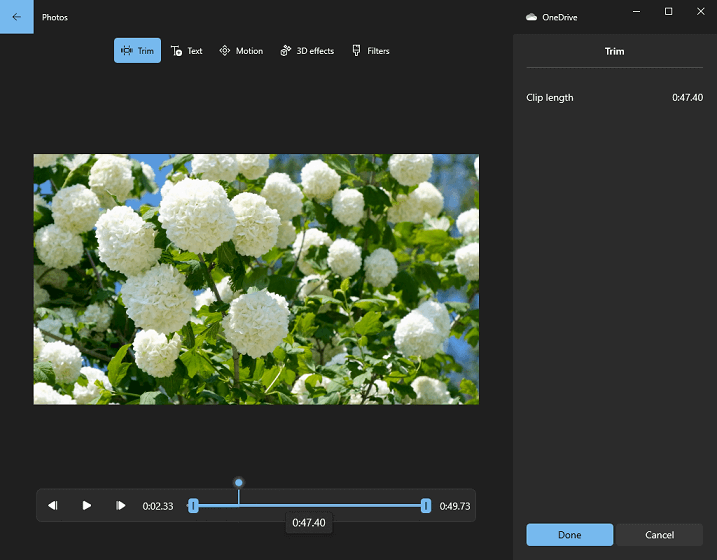Click the 0:47.40 clip length value

click(x=687, y=97)
